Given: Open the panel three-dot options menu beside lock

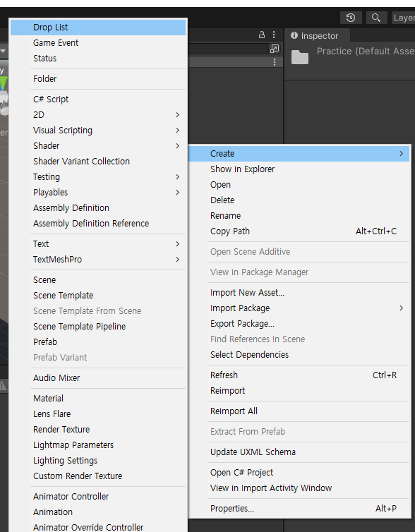Looking at the screenshot, I should 274,35.
